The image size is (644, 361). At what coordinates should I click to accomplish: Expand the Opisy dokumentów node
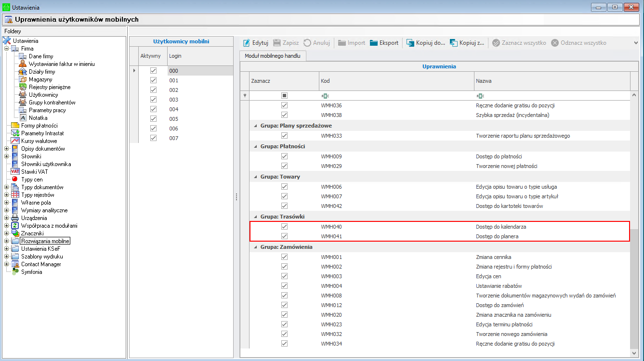pyautogui.click(x=7, y=149)
